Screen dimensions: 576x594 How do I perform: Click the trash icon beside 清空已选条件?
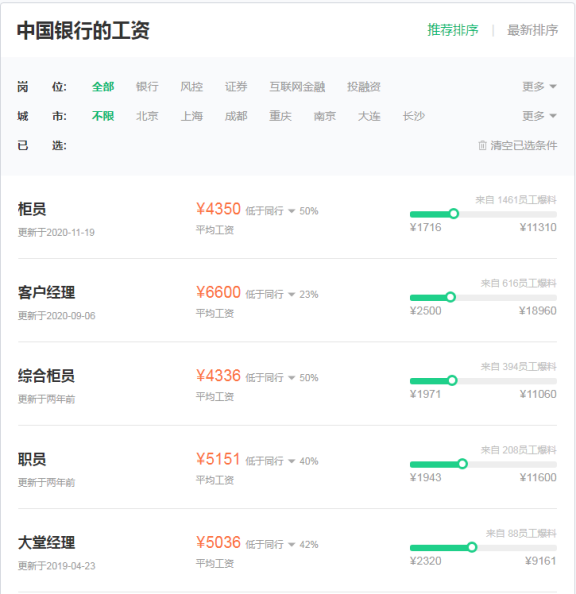click(482, 145)
